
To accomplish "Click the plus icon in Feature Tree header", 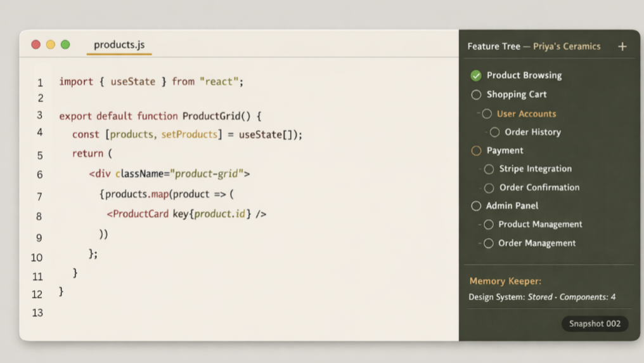I will [x=622, y=46].
